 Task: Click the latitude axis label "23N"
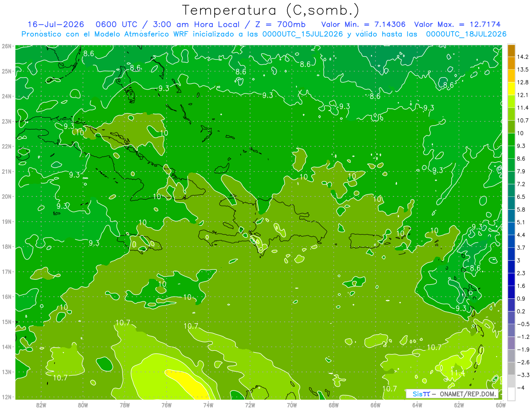point(6,121)
